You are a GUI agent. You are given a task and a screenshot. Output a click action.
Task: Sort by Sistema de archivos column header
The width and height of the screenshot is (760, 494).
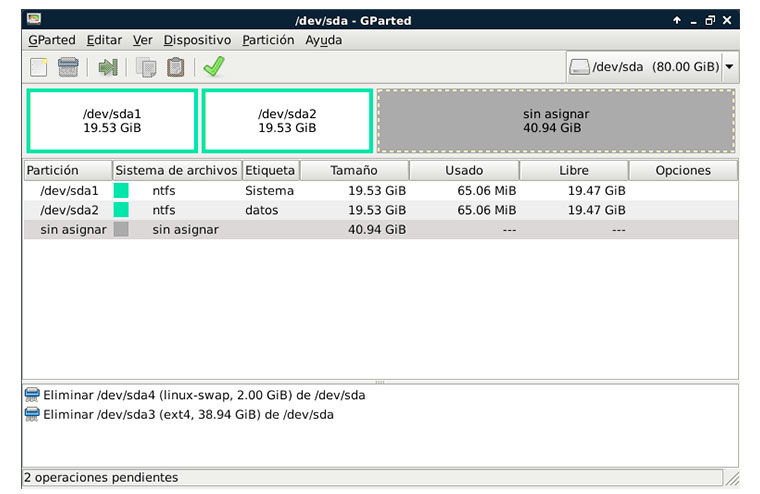pos(177,170)
